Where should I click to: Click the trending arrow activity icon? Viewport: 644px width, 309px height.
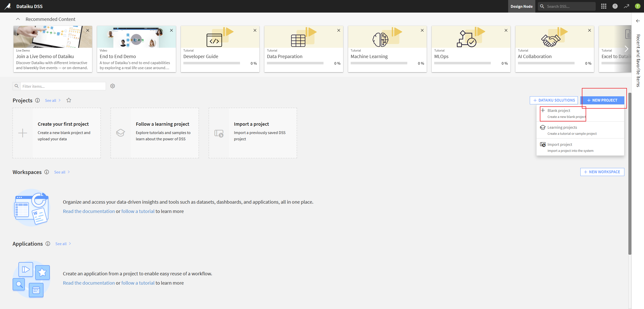pyautogui.click(x=626, y=6)
